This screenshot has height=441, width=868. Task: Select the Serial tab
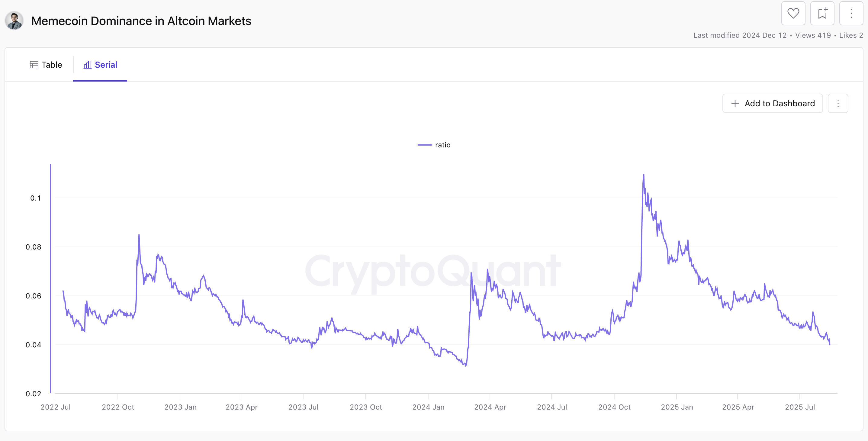pos(100,64)
